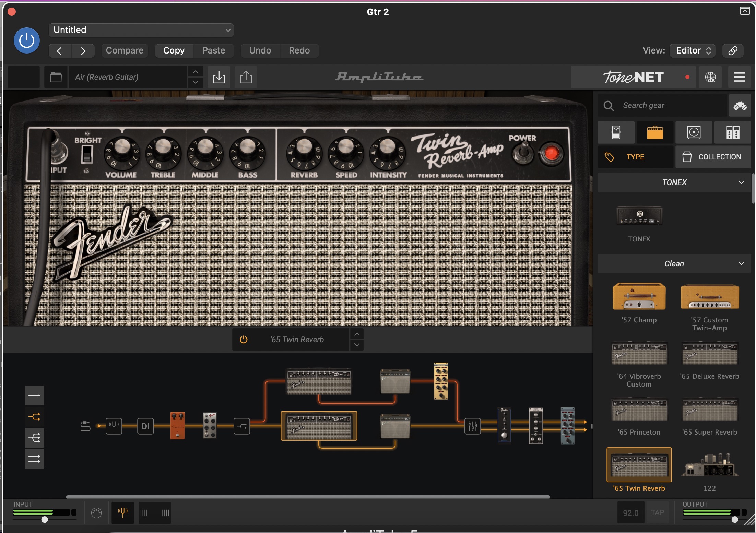Toggle the plugin power bypass button
Screen dimensions: 756x533
(26, 40)
